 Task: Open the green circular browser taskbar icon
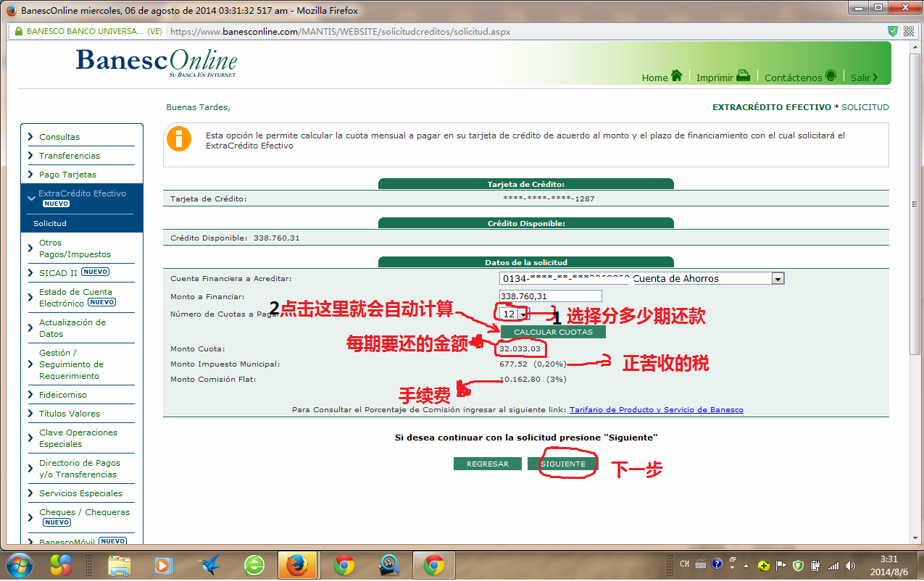(x=254, y=564)
